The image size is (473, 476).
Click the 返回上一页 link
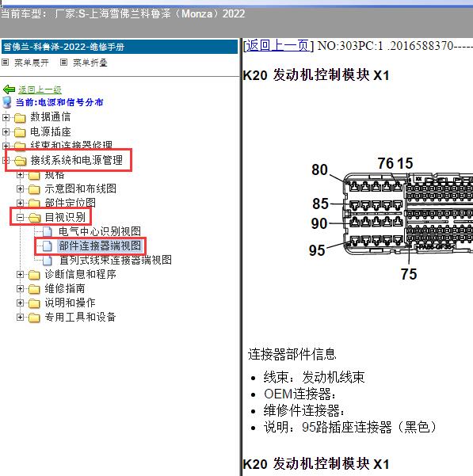(x=278, y=46)
